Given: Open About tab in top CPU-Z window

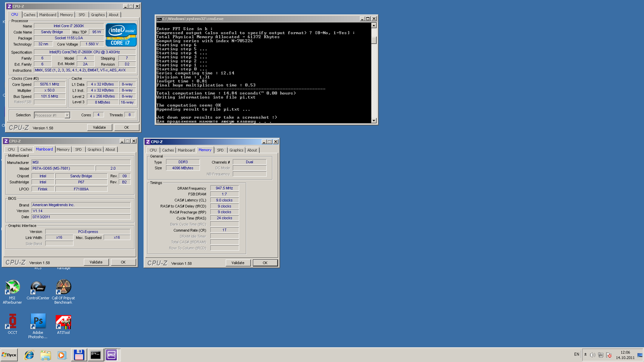Looking at the screenshot, I should [114, 15].
